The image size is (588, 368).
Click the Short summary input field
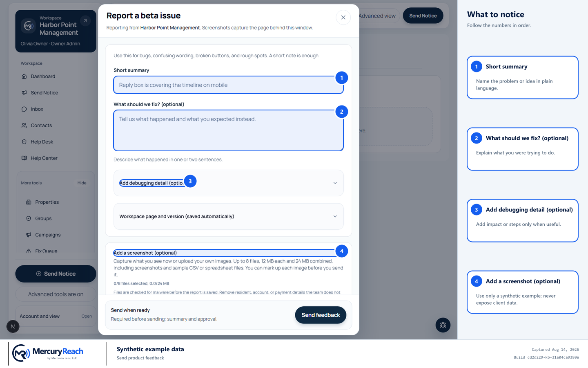pyautogui.click(x=228, y=85)
